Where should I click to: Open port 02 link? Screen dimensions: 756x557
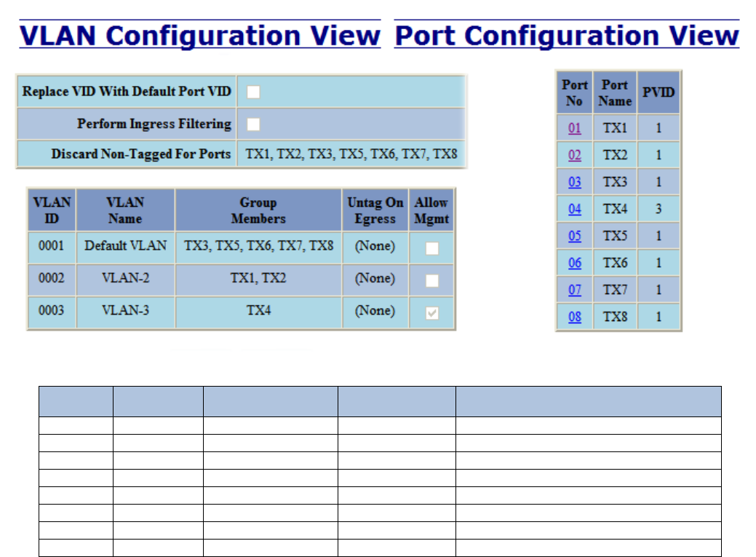pos(574,155)
